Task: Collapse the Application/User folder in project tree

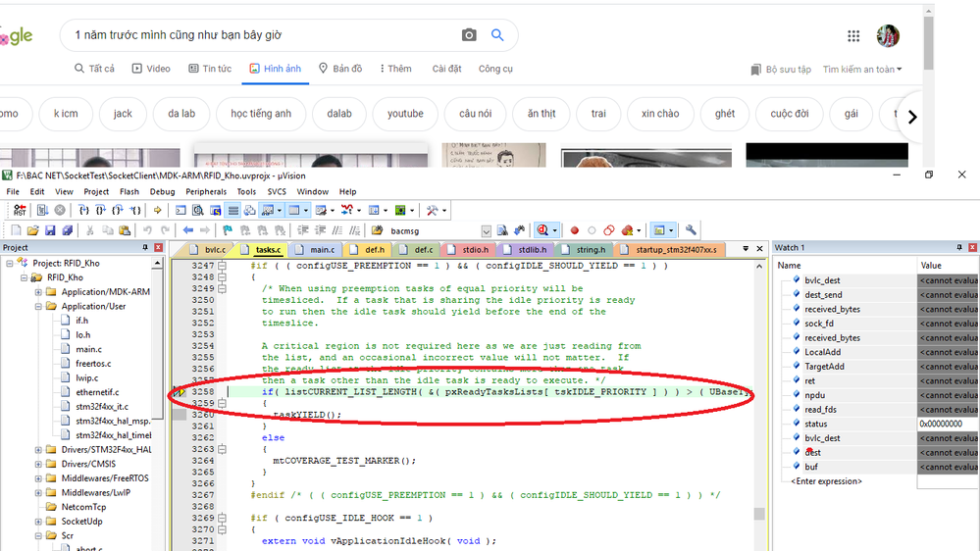Action: point(38,306)
